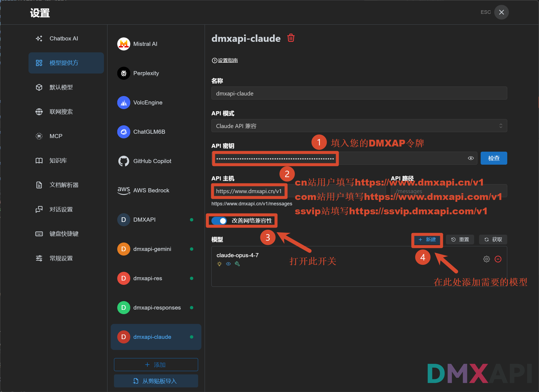Expand the API 模式 dropdown
This screenshot has height=392, width=539.
tap(359, 126)
